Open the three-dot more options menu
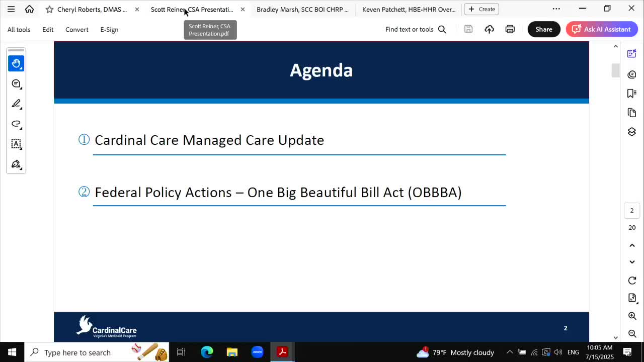The image size is (644, 362). pos(556,9)
